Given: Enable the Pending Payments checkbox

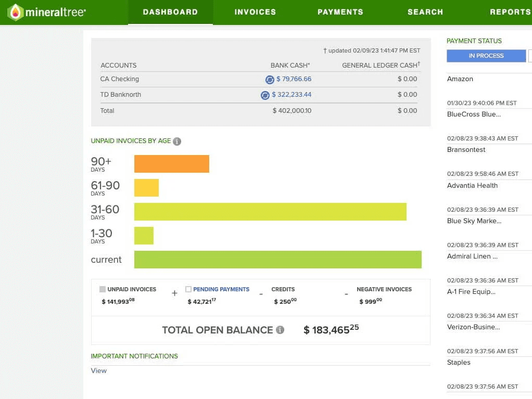Looking at the screenshot, I should coord(188,289).
